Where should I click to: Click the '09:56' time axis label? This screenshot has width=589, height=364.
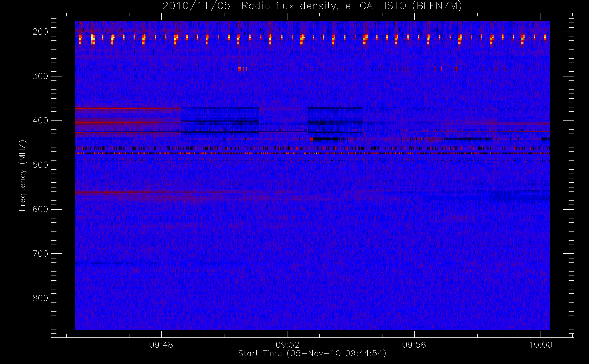(414, 345)
